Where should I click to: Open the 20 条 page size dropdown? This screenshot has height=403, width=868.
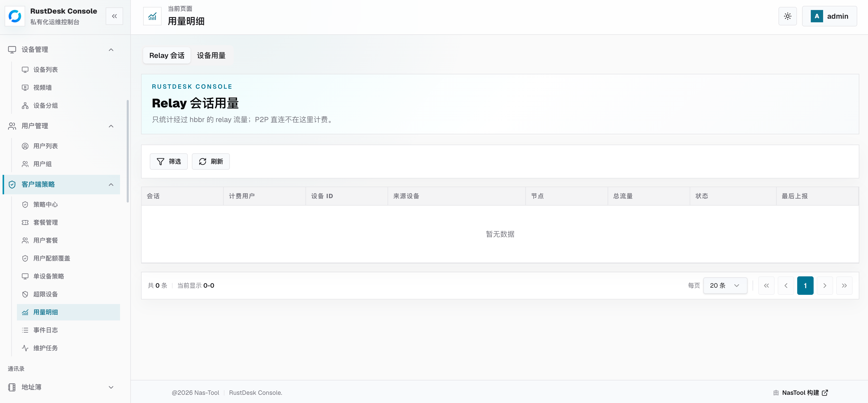click(x=725, y=286)
